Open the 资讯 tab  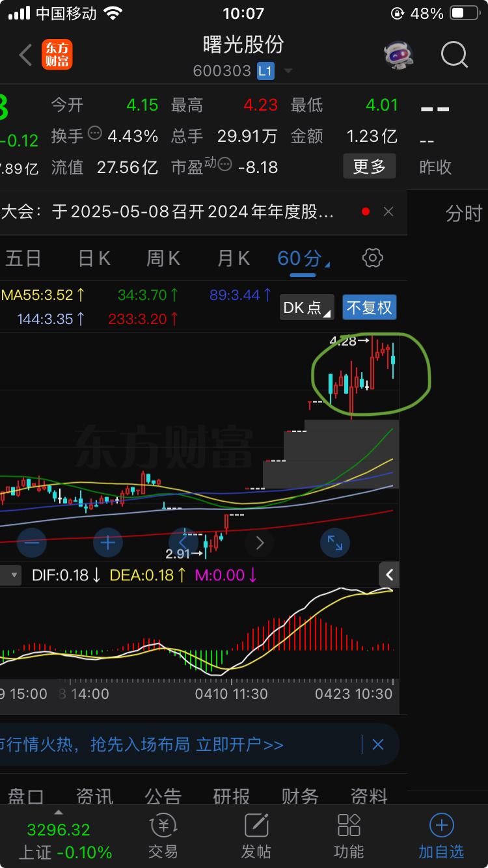point(94,796)
